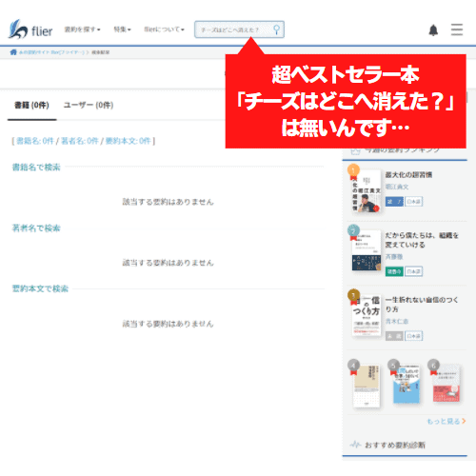Open rank 1 book cover thumbnail
Image resolution: width=476 pixels, height=476 pixels.
(367, 190)
